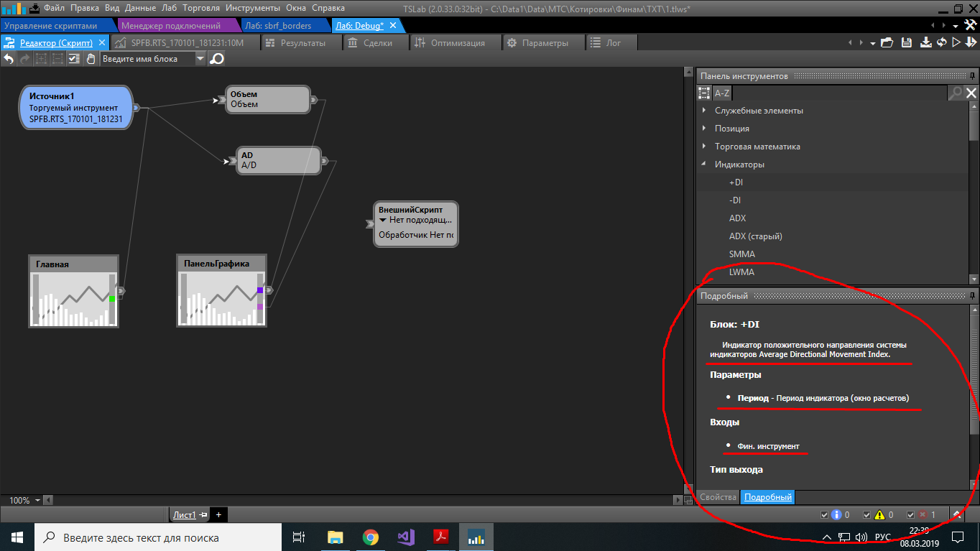The height and width of the screenshot is (551, 980).
Task: Click the redo arrow in the editor toolbar
Action: pos(24,59)
